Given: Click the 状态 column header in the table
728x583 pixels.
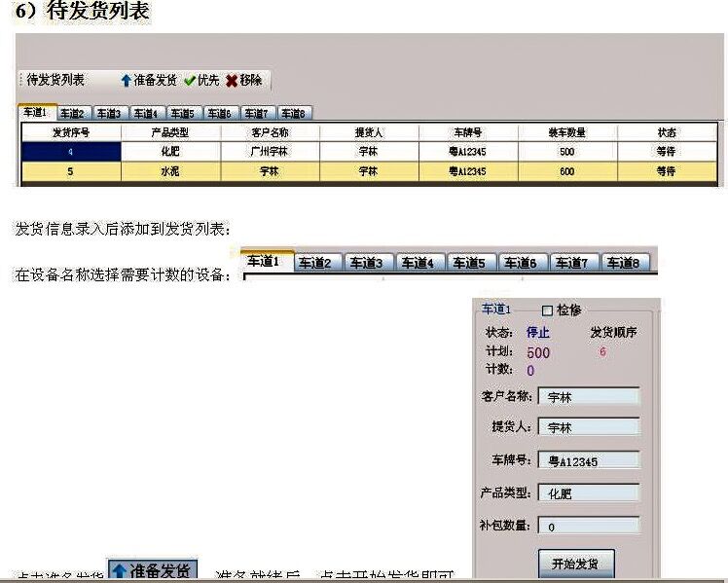Looking at the screenshot, I should (666, 132).
